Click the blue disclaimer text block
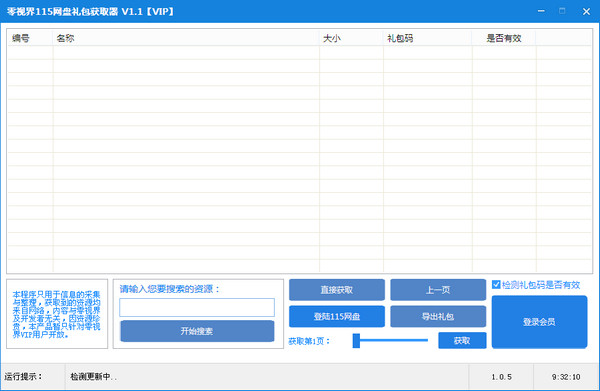Screen dimensions: 600x391 56,314
